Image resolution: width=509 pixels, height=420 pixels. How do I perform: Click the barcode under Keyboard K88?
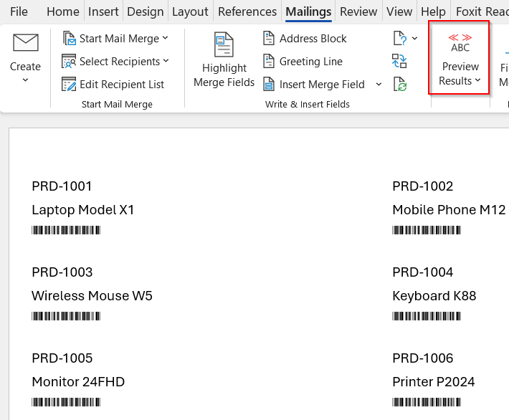427,316
